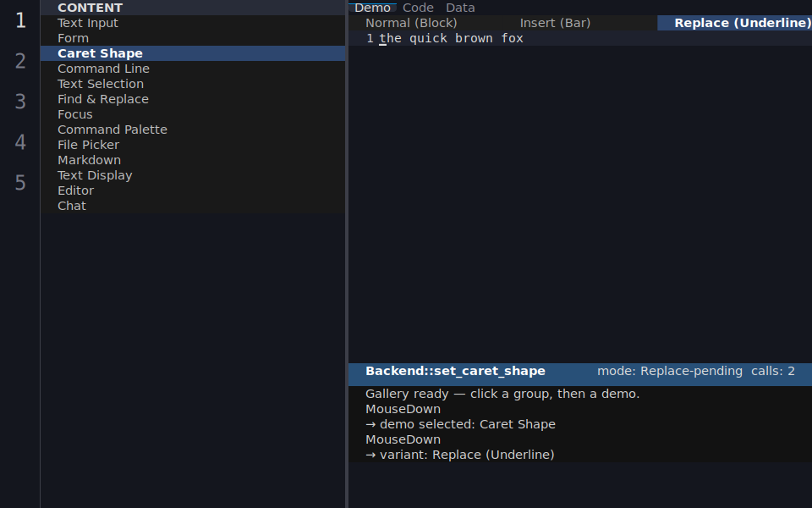Select the Caret Shape demo

point(193,53)
